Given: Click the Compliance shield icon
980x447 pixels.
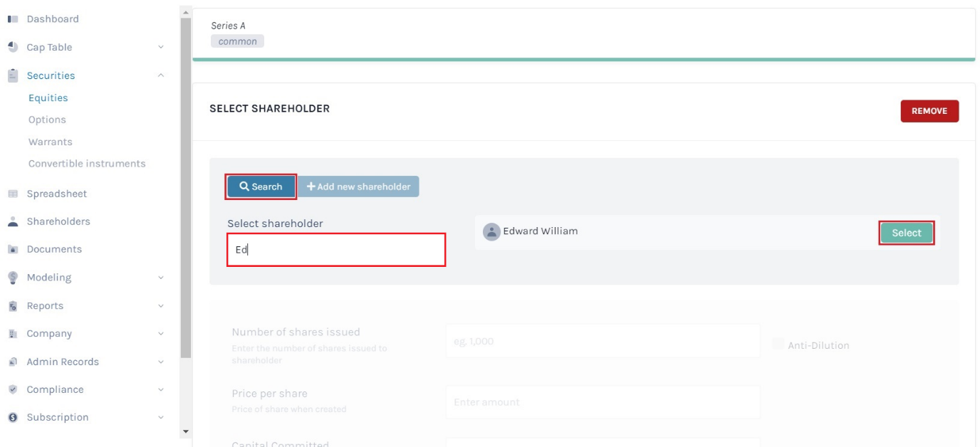Looking at the screenshot, I should (12, 389).
